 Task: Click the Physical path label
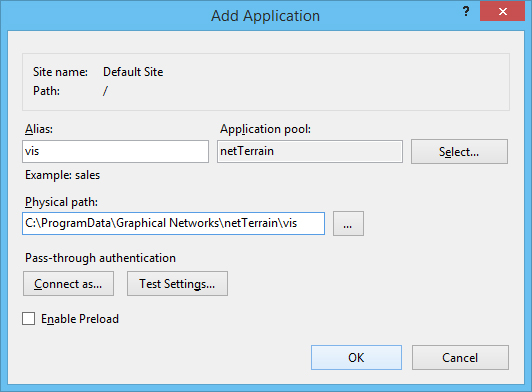pyautogui.click(x=61, y=202)
